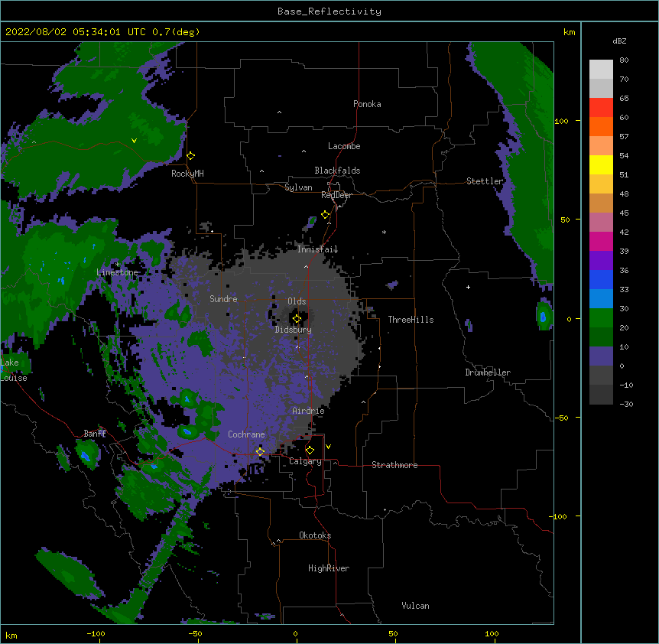Click the Banff label

tap(95, 434)
